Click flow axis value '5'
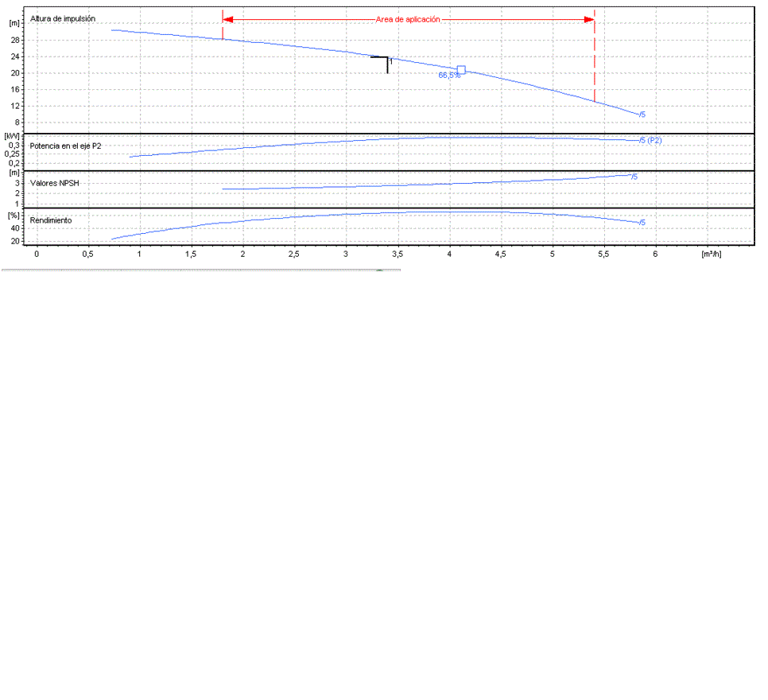 (x=553, y=255)
